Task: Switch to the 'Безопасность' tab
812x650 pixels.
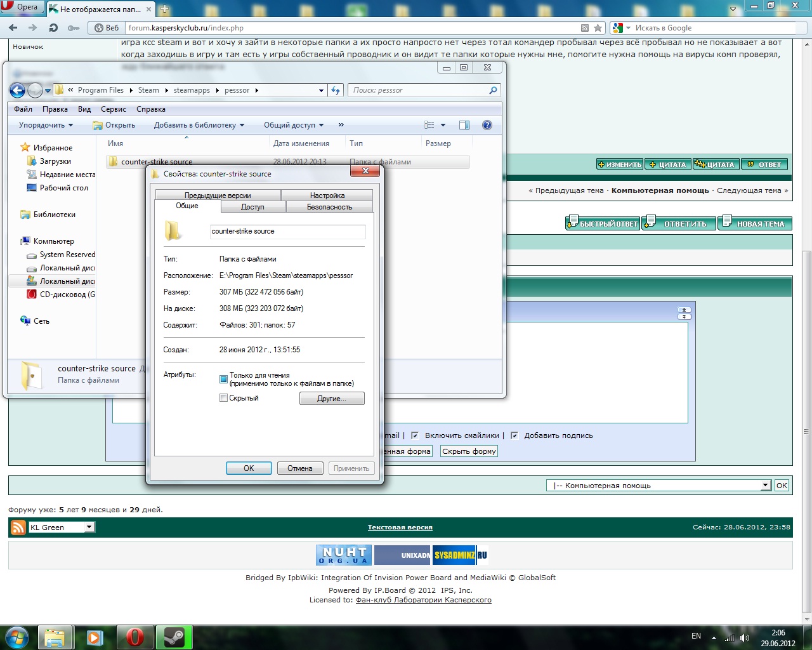Action: tap(330, 207)
